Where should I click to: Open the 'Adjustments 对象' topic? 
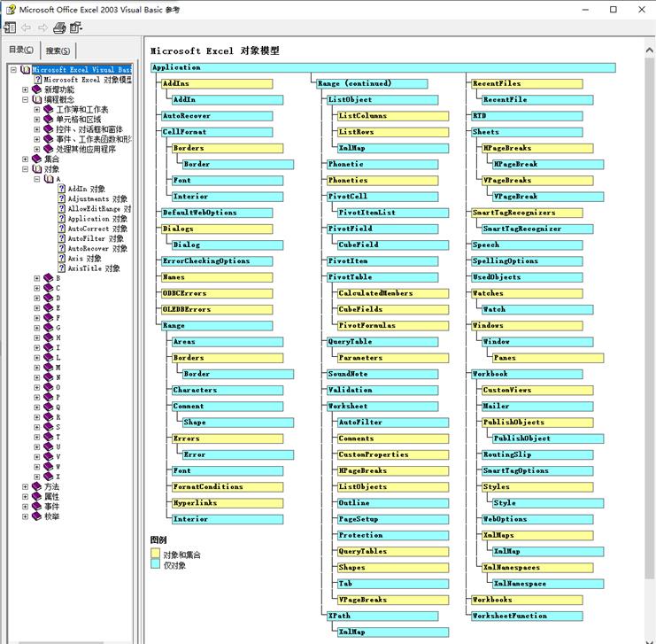[97, 198]
